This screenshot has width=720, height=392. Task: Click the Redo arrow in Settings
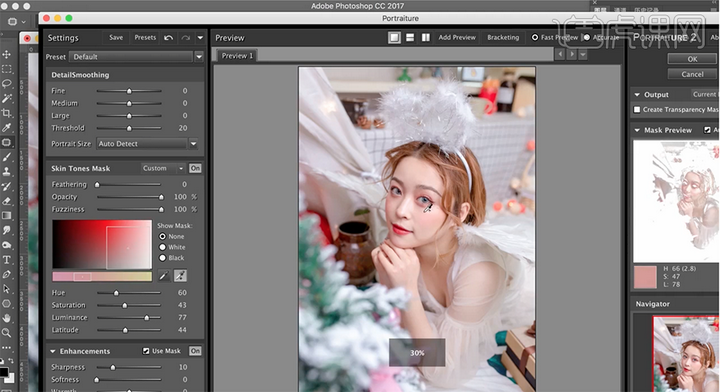coord(186,38)
